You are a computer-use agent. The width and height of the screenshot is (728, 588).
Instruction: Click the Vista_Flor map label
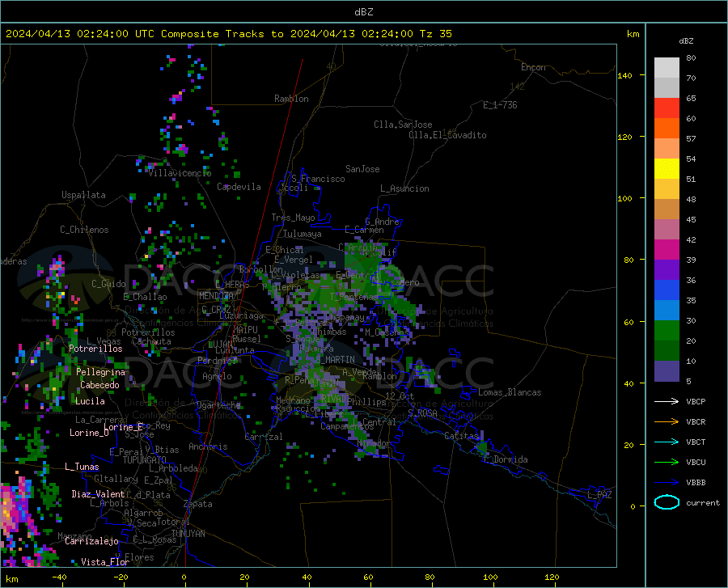click(105, 562)
